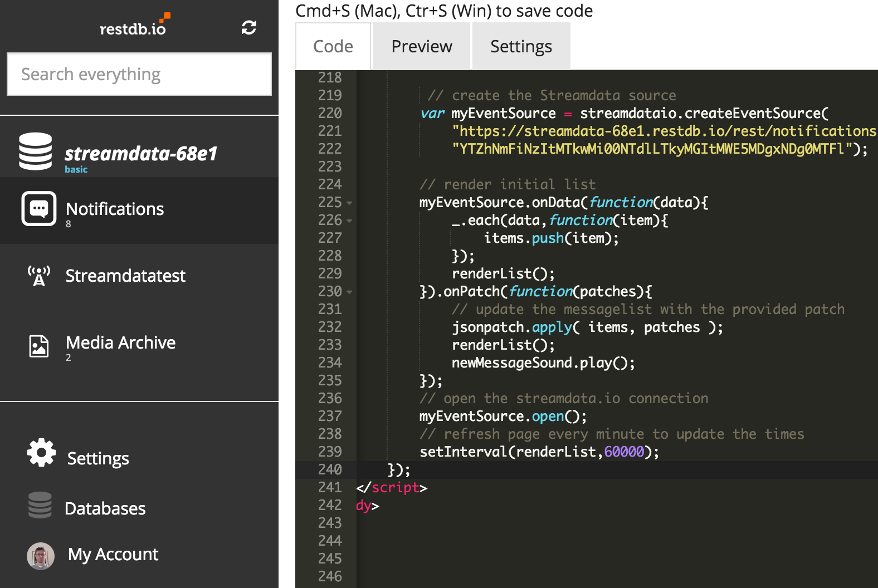Screen dimensions: 878x588
Task: Click gutter line number 240
Action: pos(330,469)
